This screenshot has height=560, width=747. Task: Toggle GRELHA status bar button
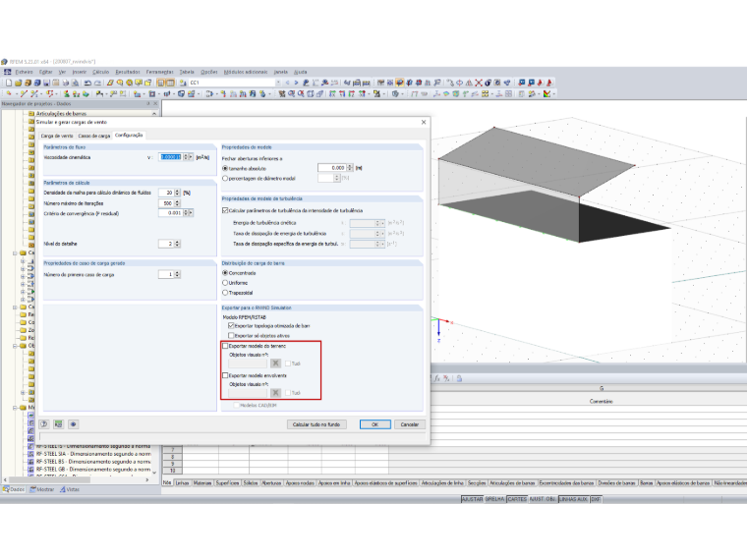(494, 499)
